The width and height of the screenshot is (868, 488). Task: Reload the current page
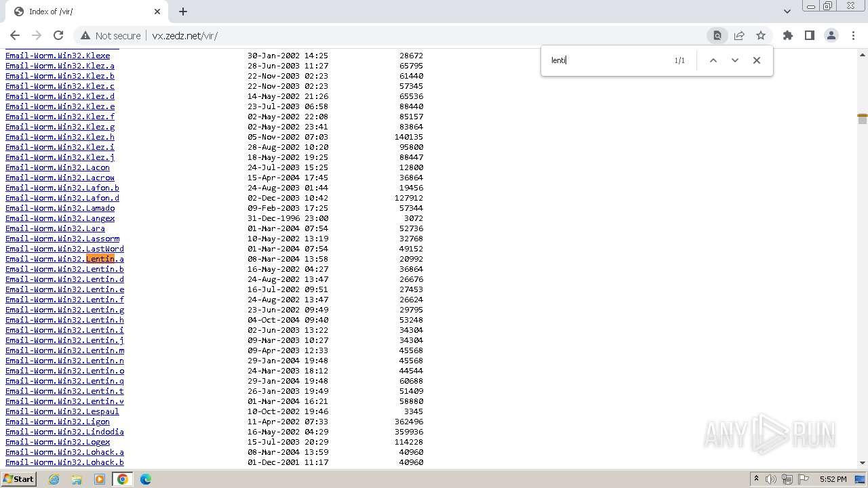click(x=58, y=35)
